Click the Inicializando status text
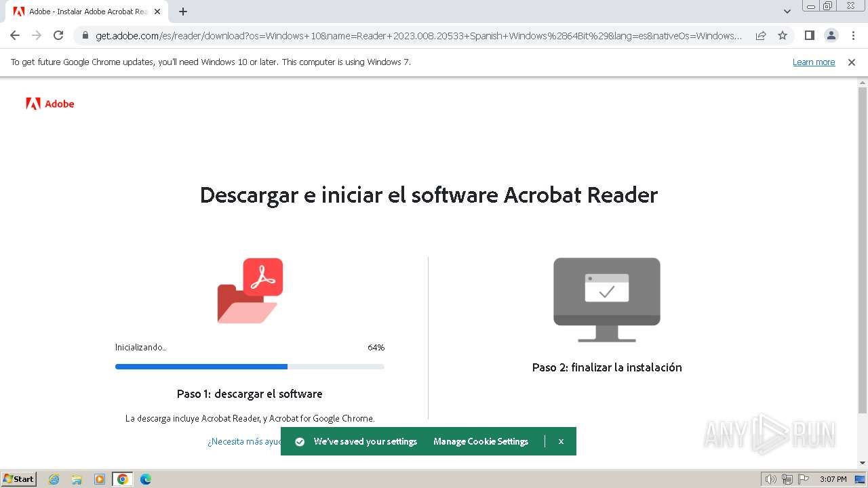868x488 pixels. point(141,347)
